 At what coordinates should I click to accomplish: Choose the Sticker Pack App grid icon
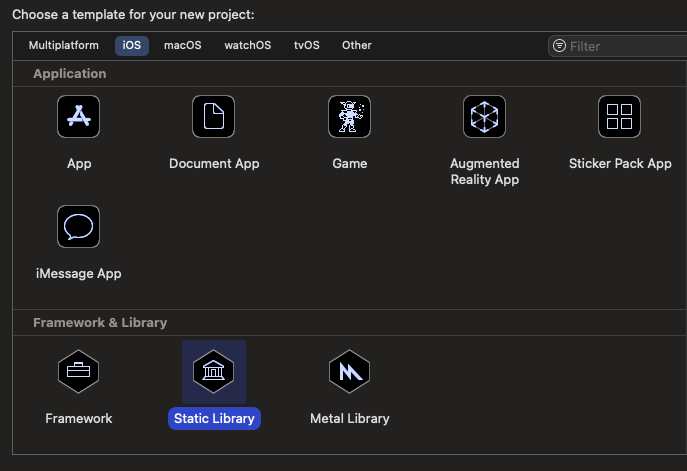click(x=619, y=117)
